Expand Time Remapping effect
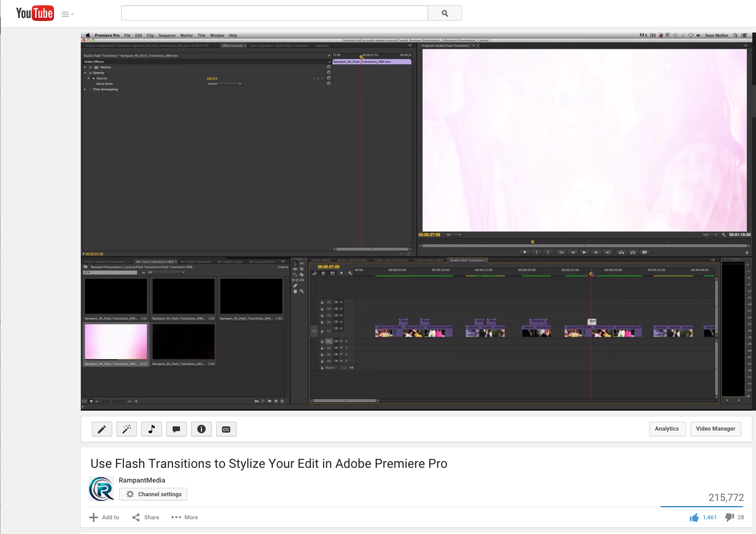The image size is (756, 534). (85, 89)
